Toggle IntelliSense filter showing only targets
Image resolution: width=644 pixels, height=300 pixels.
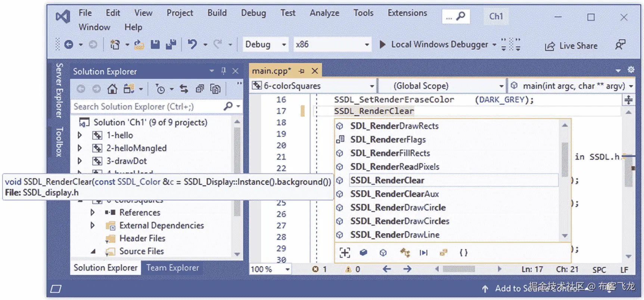tap(345, 253)
